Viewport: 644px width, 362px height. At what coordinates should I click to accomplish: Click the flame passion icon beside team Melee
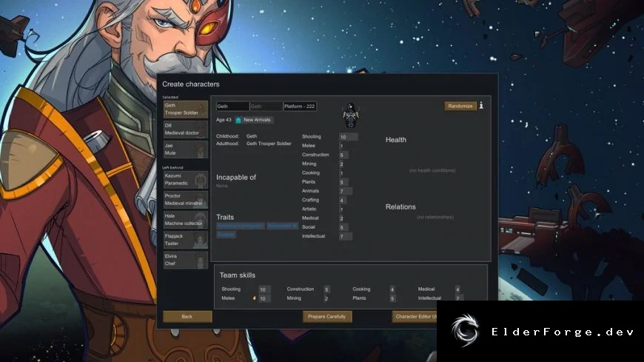[x=254, y=298]
